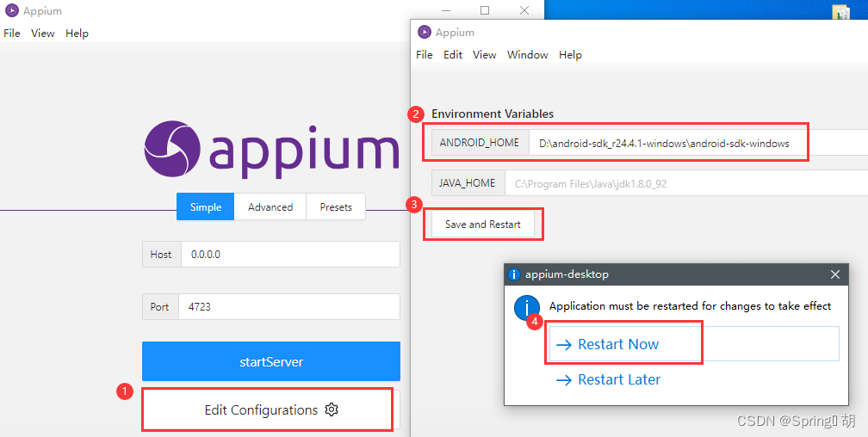
Task: Click the Appium icon in configuration window title bar
Action: [x=424, y=32]
